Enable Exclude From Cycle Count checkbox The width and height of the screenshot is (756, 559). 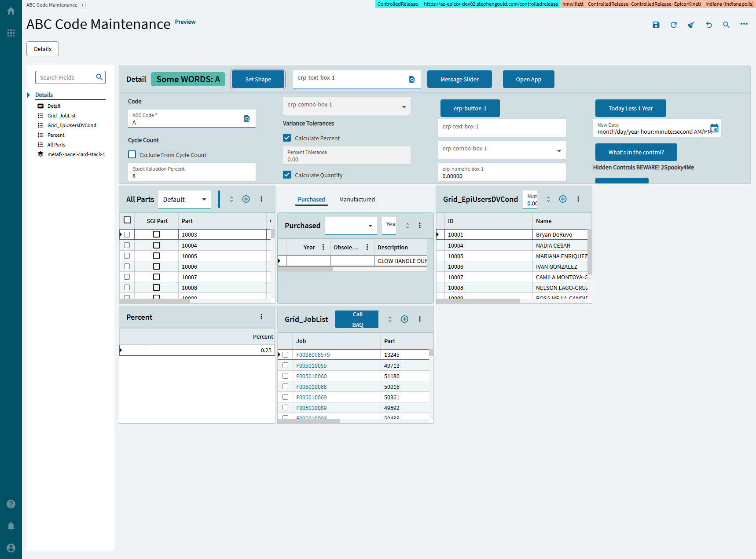[x=132, y=154]
